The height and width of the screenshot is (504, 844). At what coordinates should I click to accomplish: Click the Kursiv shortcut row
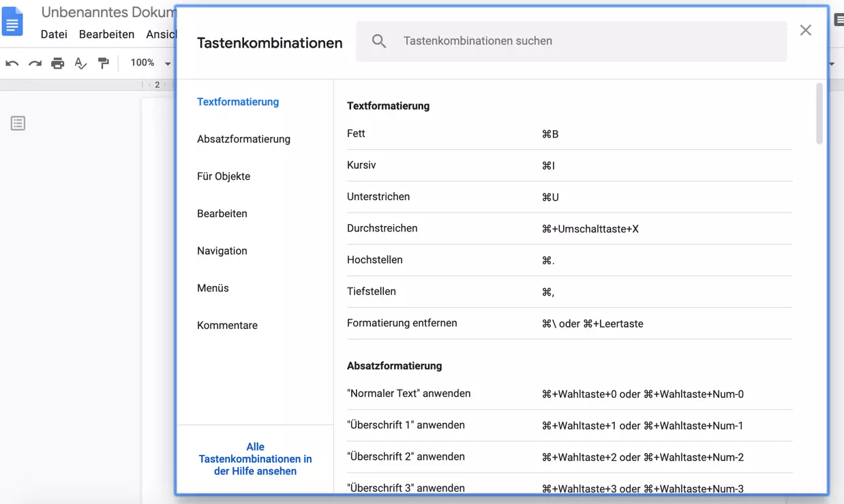569,166
